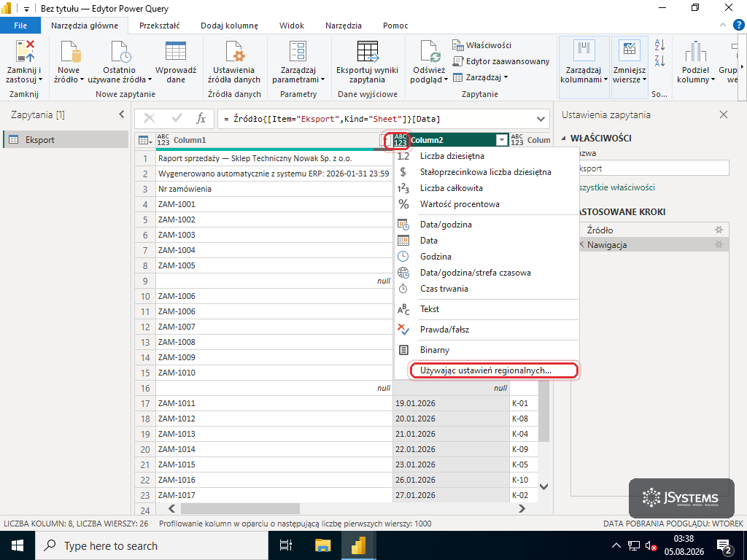Click Column1 data type icon
Screen dimensions: 747x560
tap(163, 140)
